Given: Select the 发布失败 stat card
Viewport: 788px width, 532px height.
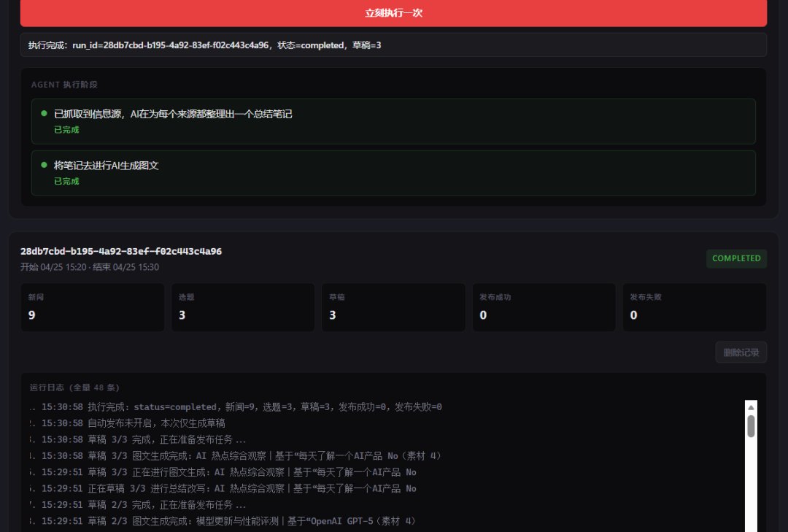Looking at the screenshot, I should [694, 307].
